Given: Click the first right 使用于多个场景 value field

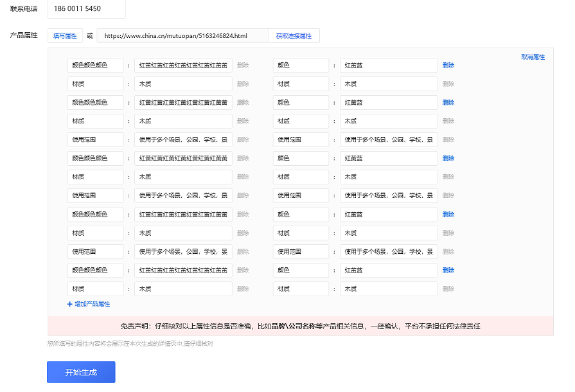Looking at the screenshot, I should pyautogui.click(x=388, y=139).
